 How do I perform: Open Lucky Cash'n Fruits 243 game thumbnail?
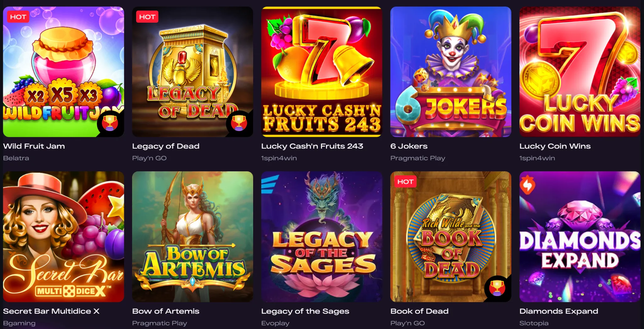[322, 72]
